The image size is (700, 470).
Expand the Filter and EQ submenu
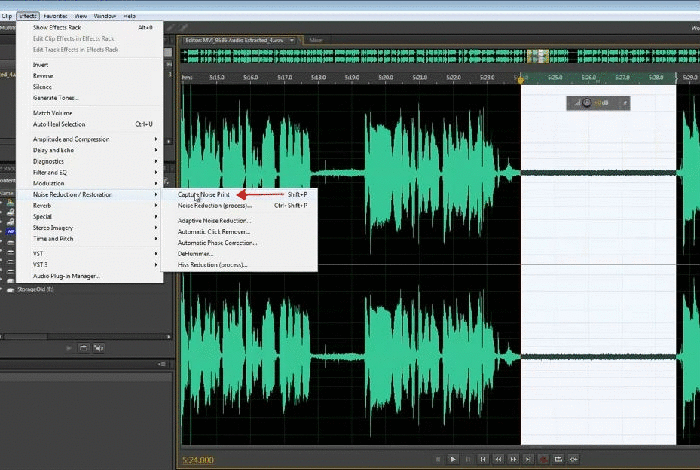point(50,172)
